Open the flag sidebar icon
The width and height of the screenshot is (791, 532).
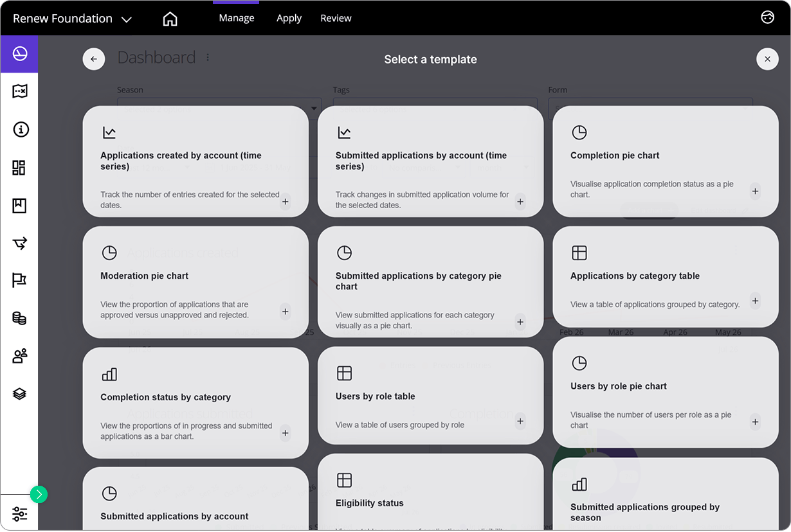[19, 280]
